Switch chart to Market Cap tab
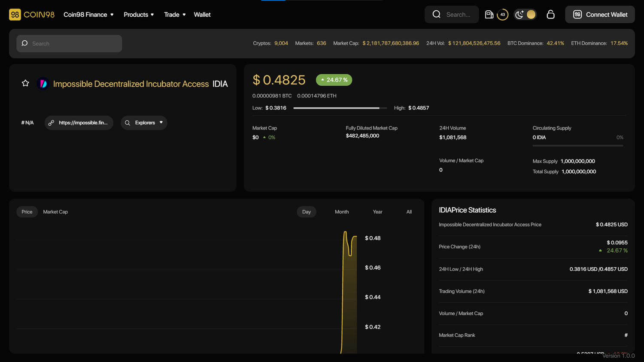Viewport: 644px width, 362px height. coord(55,212)
